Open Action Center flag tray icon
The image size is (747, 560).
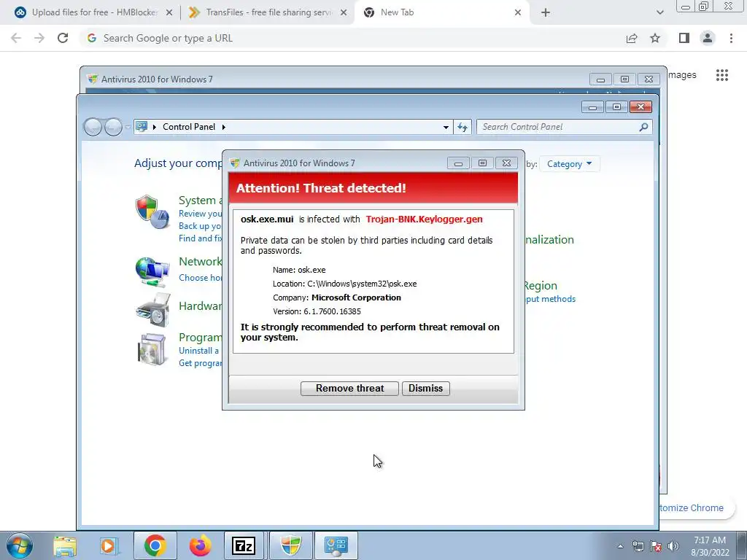click(x=656, y=546)
